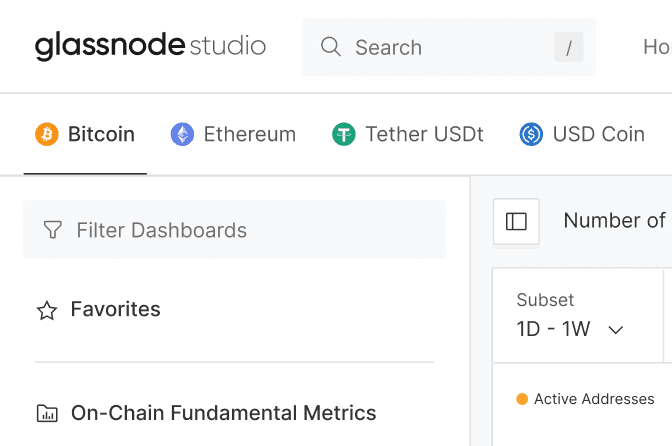Toggle the sidebar panel button
Image resolution: width=672 pixels, height=446 pixels.
pos(516,221)
